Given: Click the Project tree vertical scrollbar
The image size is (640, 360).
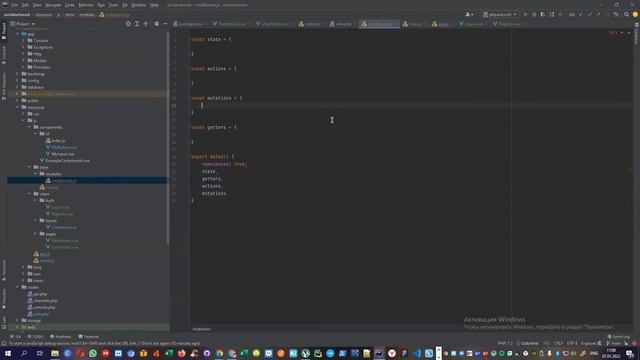Looking at the screenshot, I should click(168, 139).
